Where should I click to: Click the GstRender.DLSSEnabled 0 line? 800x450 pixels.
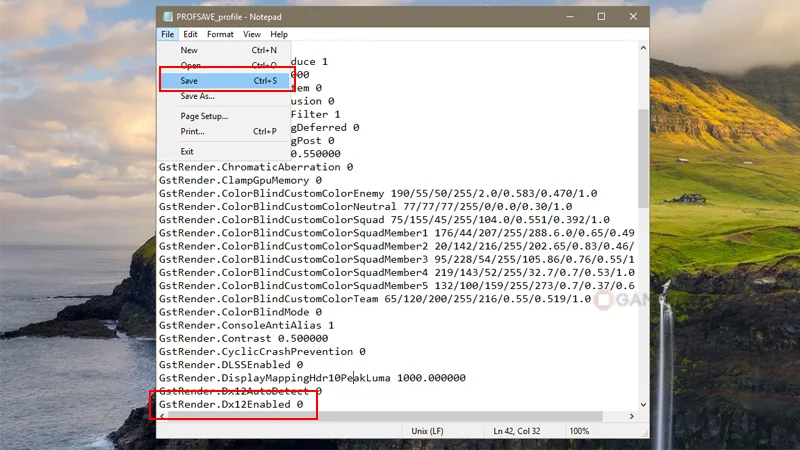point(231,365)
